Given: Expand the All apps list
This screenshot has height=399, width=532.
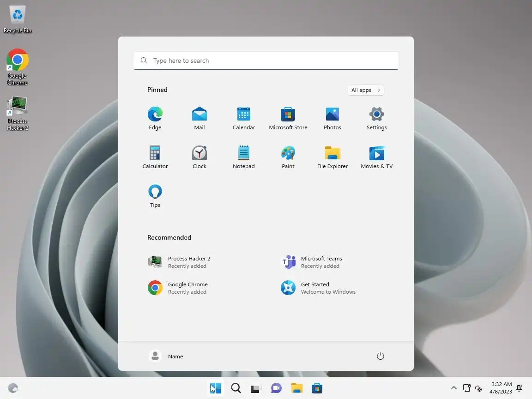Looking at the screenshot, I should coord(366,90).
